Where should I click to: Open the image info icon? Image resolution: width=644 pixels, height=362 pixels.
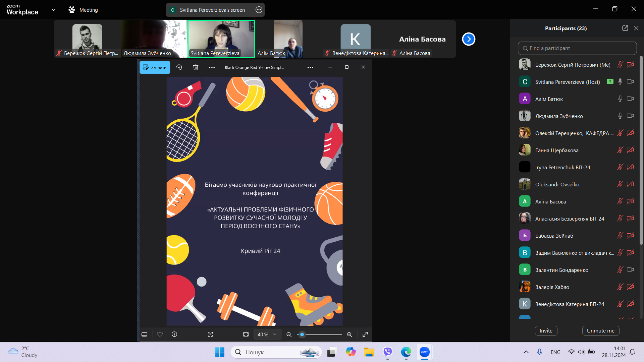tap(174, 334)
